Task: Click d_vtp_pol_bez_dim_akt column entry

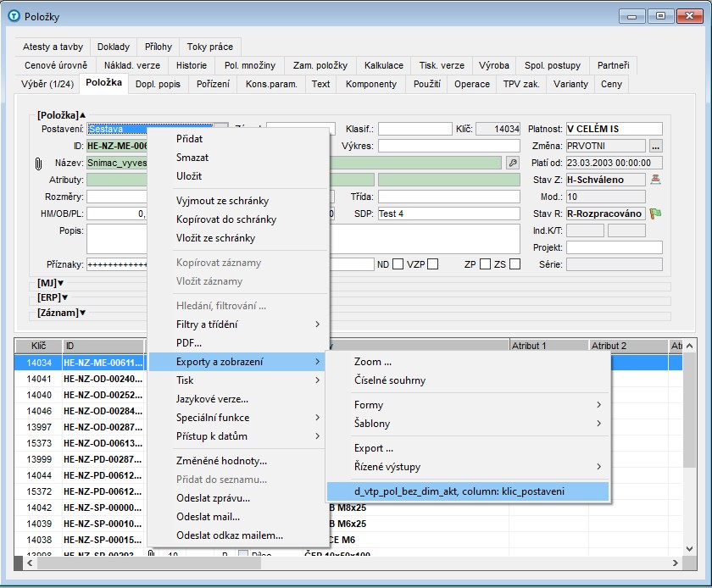Action: (x=468, y=491)
